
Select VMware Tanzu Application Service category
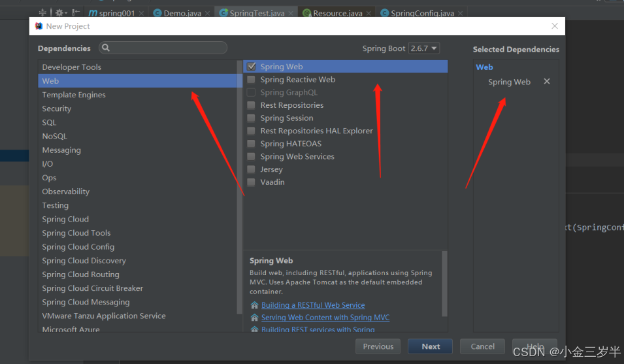click(x=137, y=316)
